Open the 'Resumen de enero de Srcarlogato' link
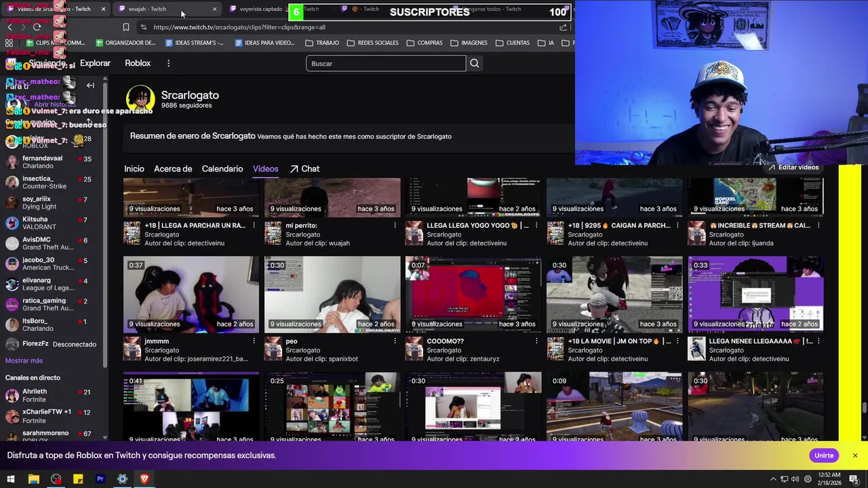Image resolution: width=868 pixels, height=488 pixels. click(x=193, y=136)
